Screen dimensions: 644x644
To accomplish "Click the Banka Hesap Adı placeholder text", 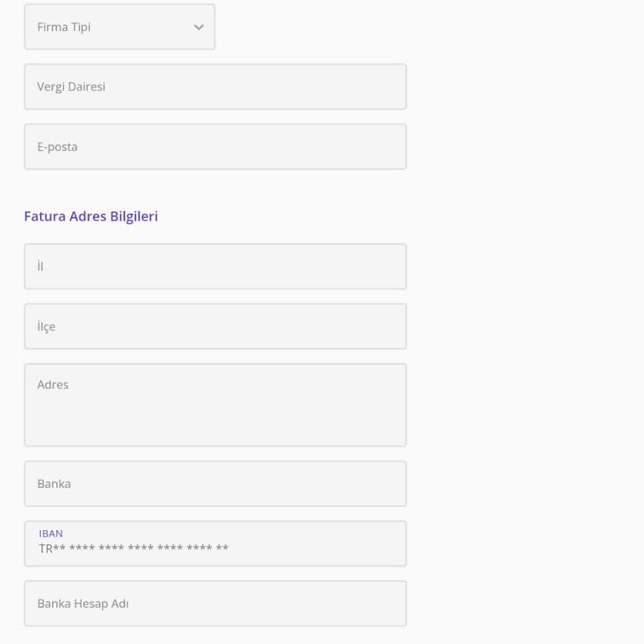I will [x=83, y=604].
